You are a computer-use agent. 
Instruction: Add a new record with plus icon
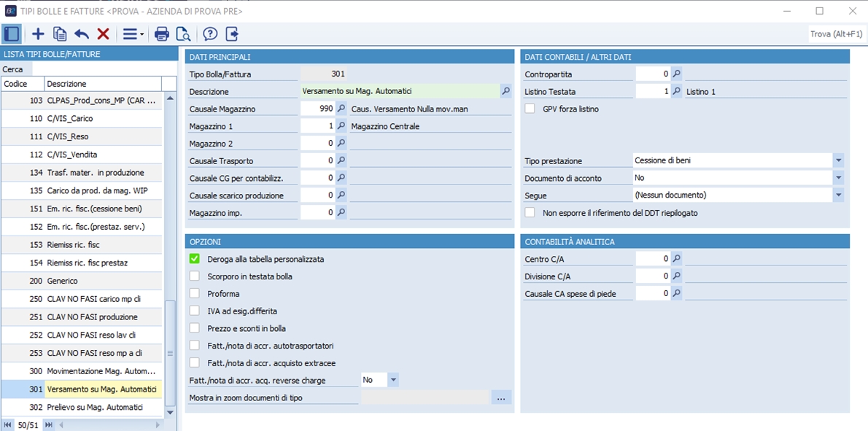point(38,34)
